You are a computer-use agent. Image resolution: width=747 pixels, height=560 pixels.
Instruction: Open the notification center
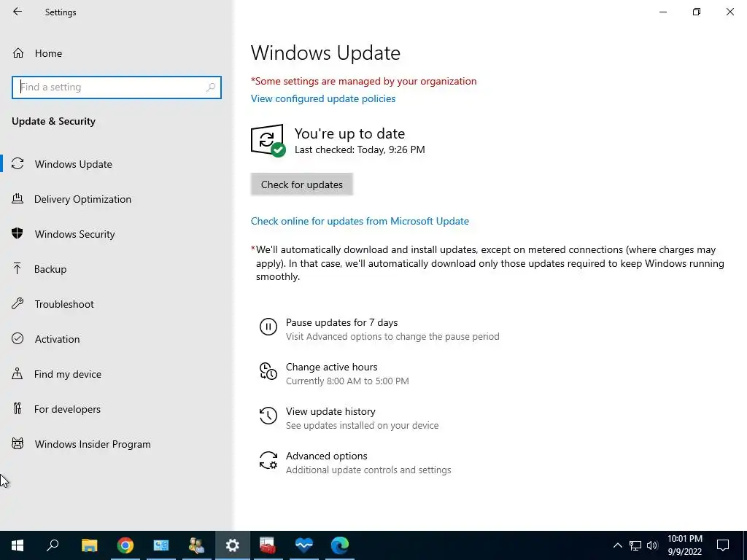tap(723, 545)
